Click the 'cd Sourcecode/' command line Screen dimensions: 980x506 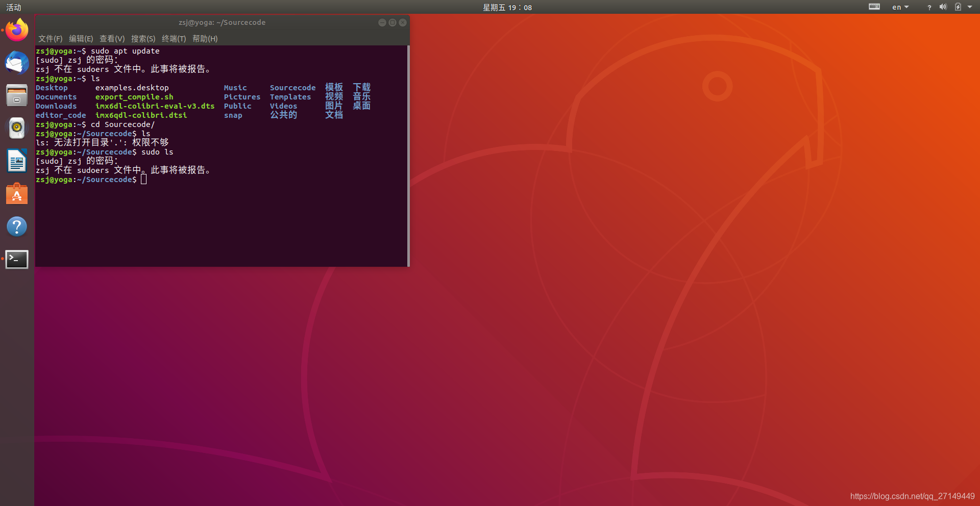click(x=95, y=124)
